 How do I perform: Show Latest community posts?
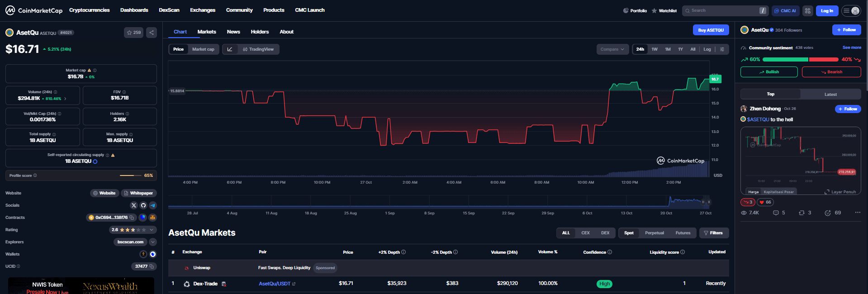click(830, 94)
